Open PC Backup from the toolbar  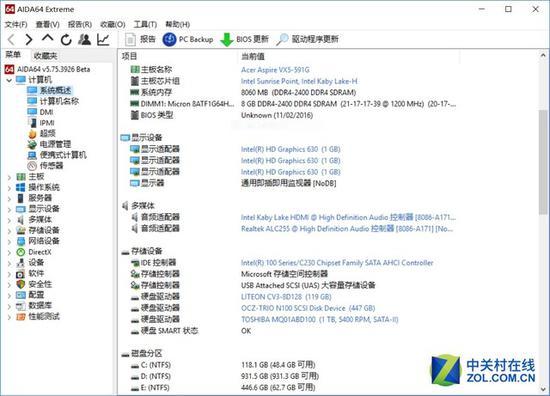click(188, 39)
